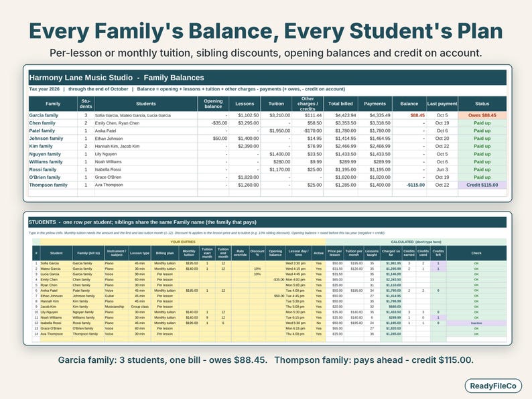Select the "Ava Thompson" cell in the Students table

(x=56, y=334)
